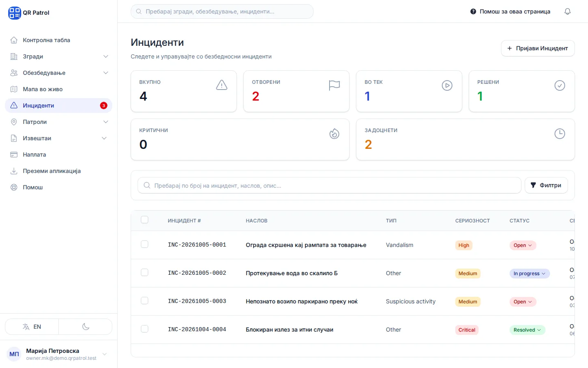Click the red badge on Инциденти
The image size is (588, 368).
[104, 105]
